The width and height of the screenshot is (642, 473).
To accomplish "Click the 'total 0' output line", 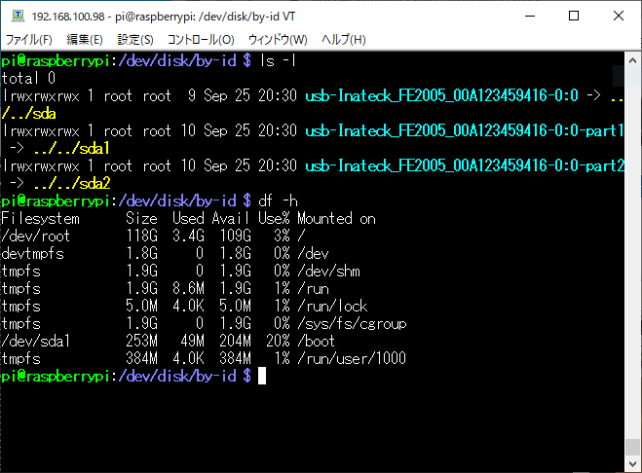I will coord(28,78).
